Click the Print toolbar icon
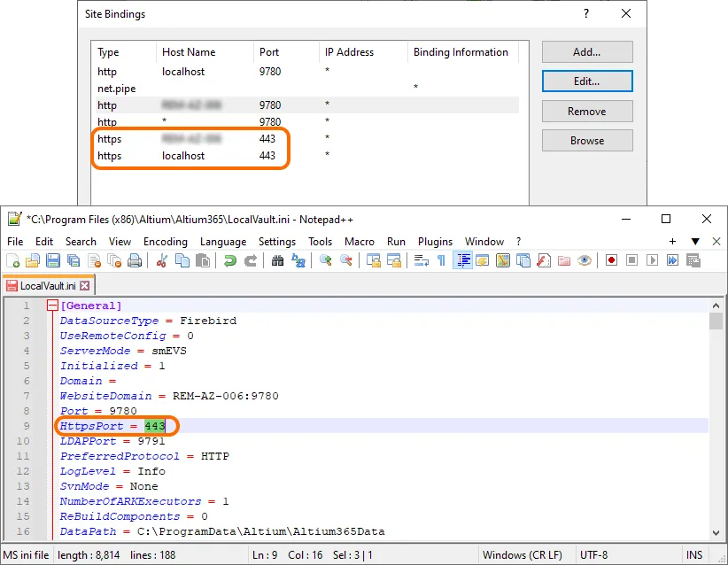The height and width of the screenshot is (565, 728). [135, 260]
